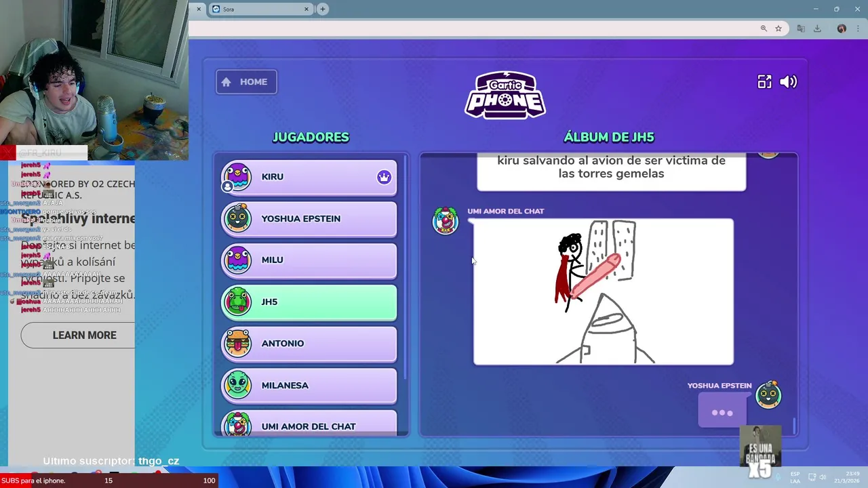The width and height of the screenshot is (868, 488).
Task: Switch to the Sora browser tab
Action: (260, 9)
